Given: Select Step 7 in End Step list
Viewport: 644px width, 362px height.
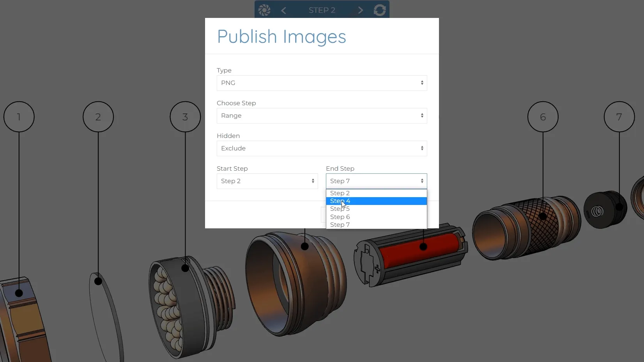Looking at the screenshot, I should [x=377, y=225].
